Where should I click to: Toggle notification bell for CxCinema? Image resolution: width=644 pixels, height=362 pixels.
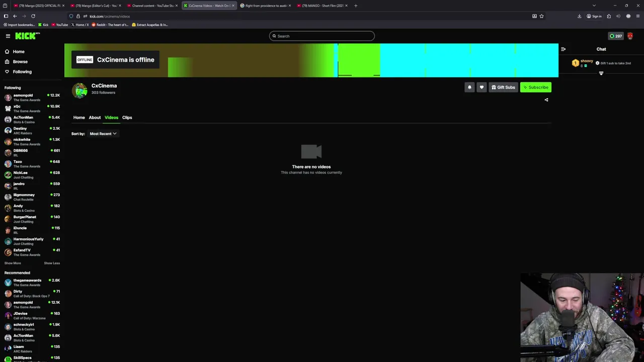469,87
